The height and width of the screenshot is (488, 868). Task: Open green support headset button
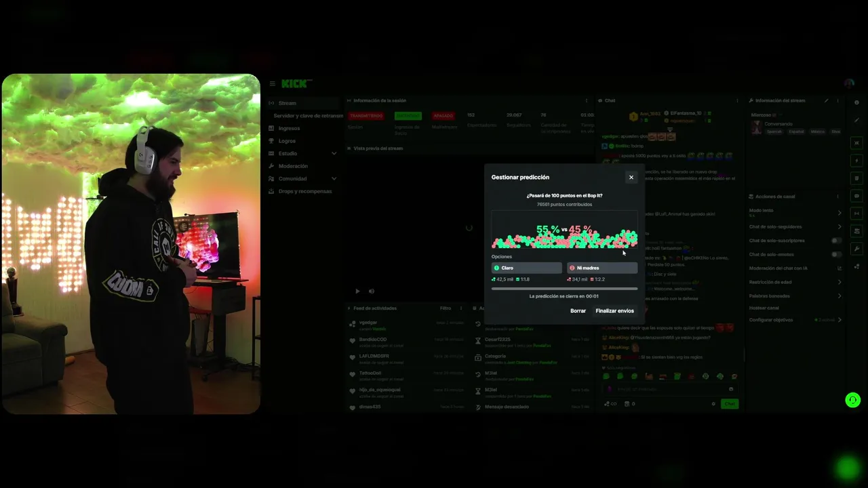pos(853,401)
